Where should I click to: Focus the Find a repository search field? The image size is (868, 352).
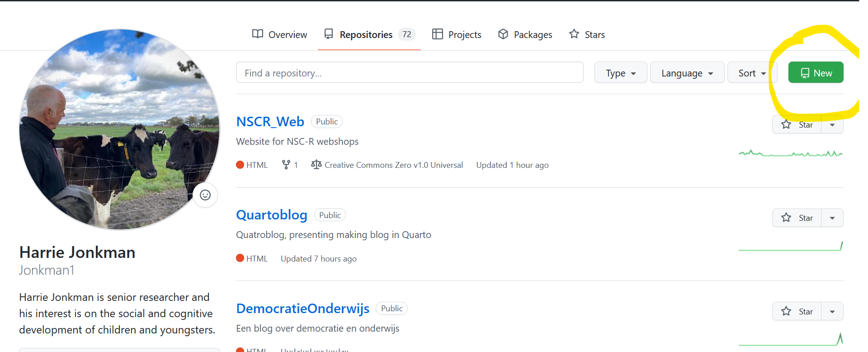[x=409, y=73]
